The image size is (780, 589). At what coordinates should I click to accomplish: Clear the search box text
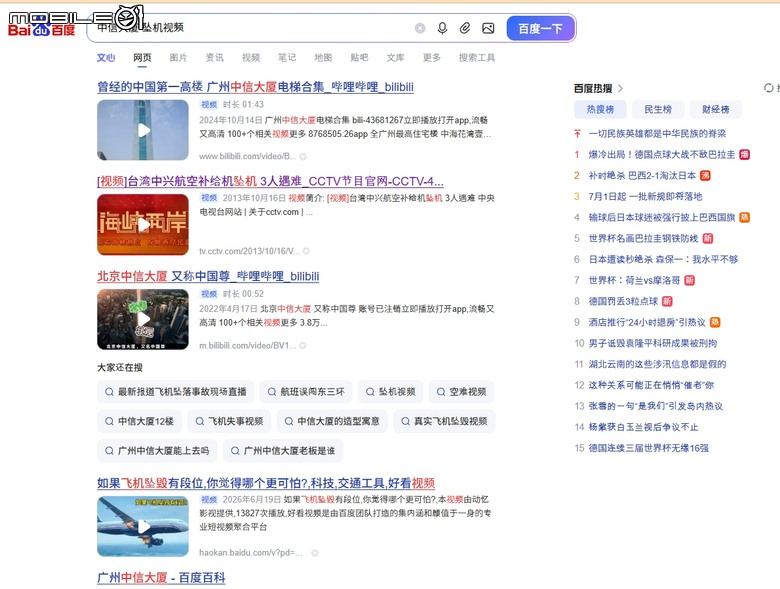point(420,28)
